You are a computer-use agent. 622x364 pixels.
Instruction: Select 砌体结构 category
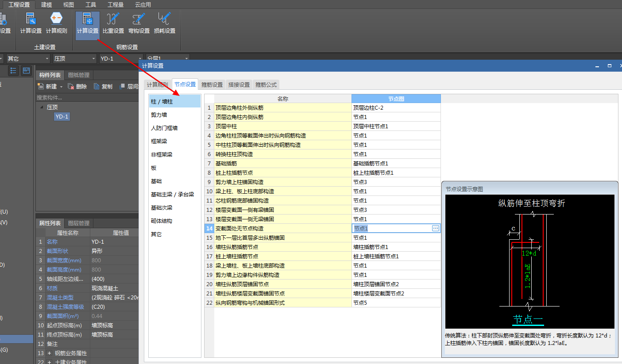pyautogui.click(x=175, y=221)
